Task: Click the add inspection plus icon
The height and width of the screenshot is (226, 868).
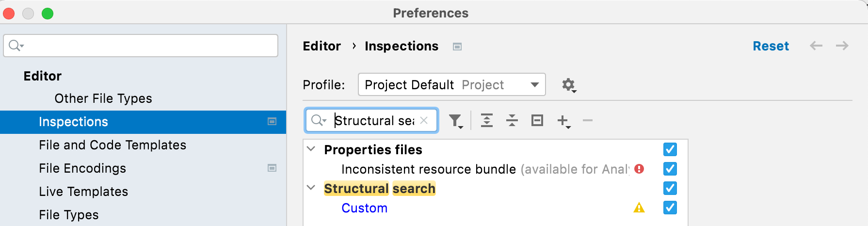Action: pos(563,120)
